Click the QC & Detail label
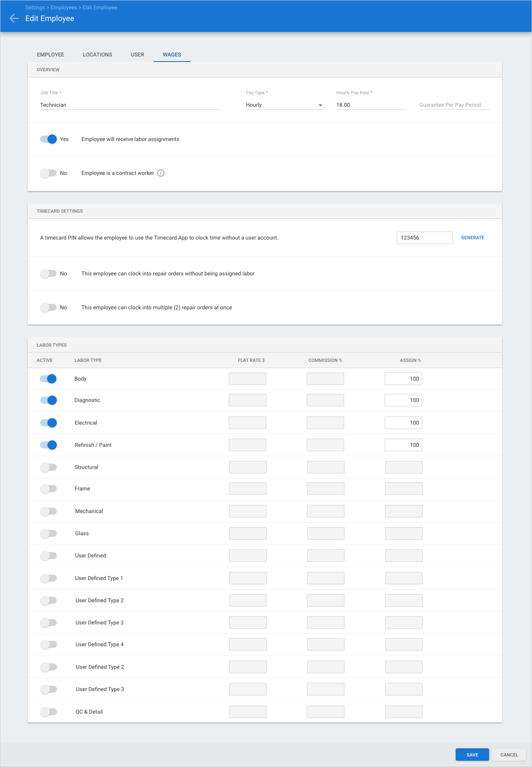 pos(89,712)
